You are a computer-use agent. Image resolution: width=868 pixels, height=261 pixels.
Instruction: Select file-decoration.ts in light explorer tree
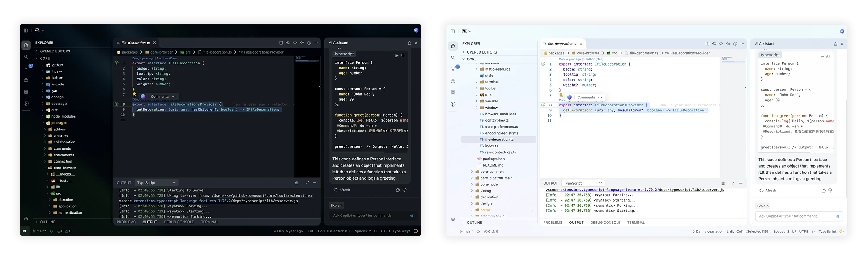[x=499, y=140]
